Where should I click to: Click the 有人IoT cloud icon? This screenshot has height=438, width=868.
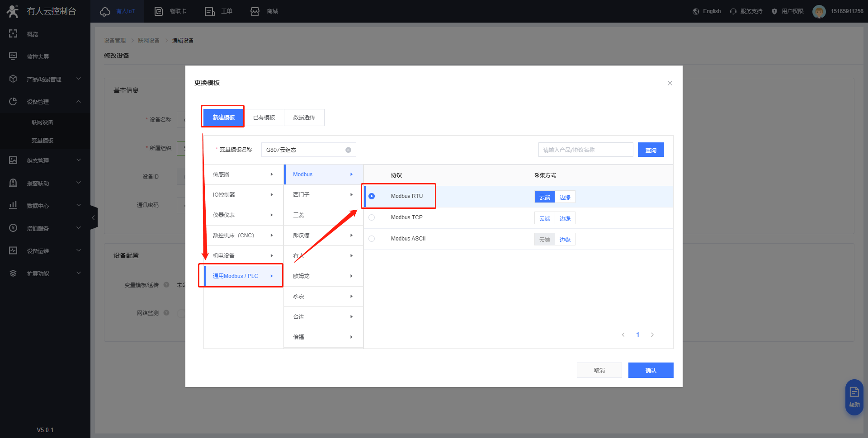pos(105,11)
